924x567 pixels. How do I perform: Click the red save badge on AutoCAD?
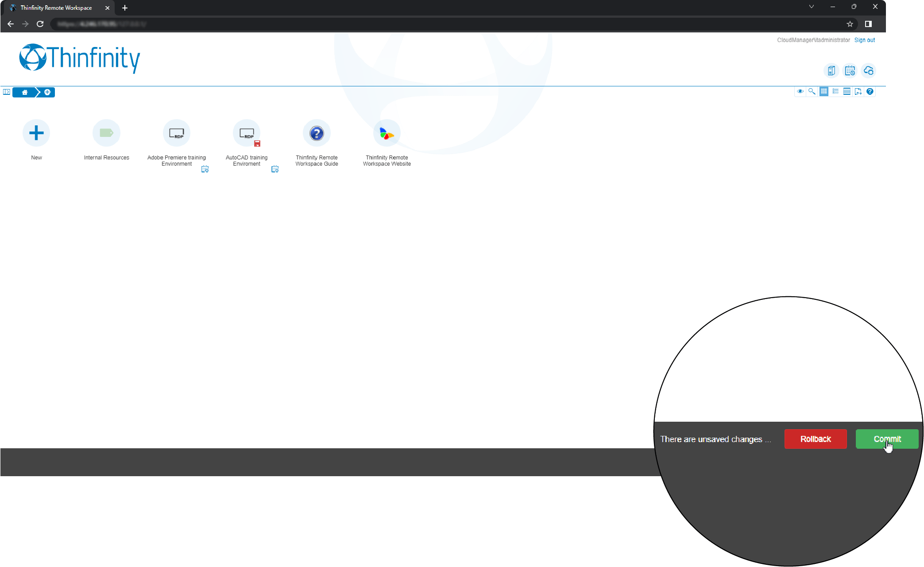[x=257, y=144]
